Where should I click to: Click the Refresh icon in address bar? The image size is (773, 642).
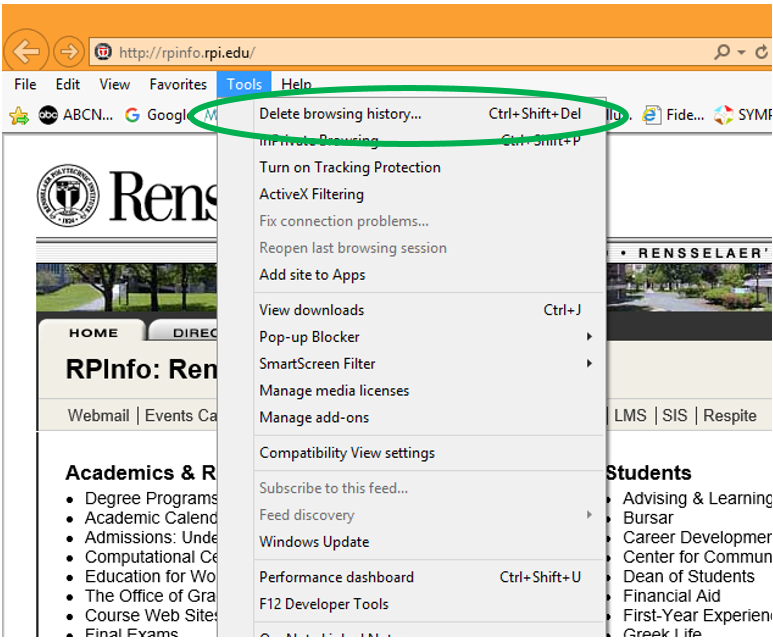(762, 51)
